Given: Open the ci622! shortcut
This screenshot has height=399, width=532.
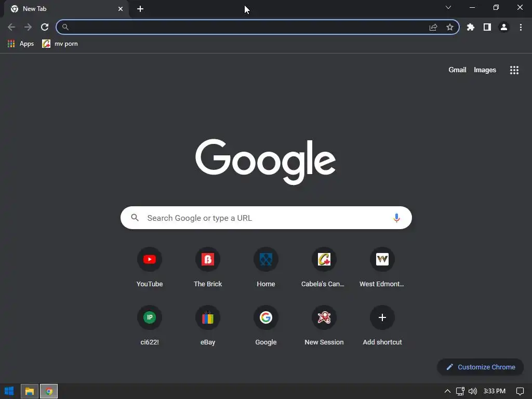Looking at the screenshot, I should click(150, 326).
